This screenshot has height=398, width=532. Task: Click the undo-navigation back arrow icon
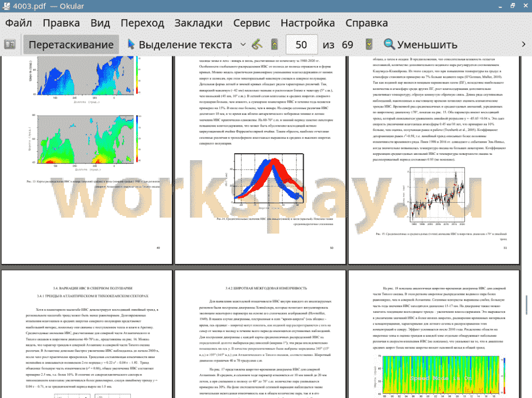pos(257,45)
